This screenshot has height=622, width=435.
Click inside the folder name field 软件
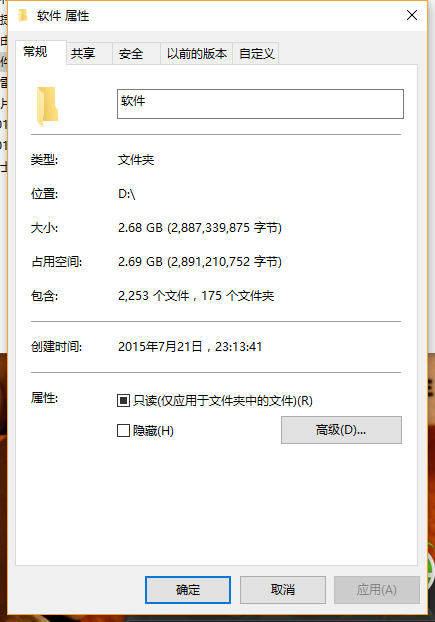pyautogui.click(x=260, y=104)
